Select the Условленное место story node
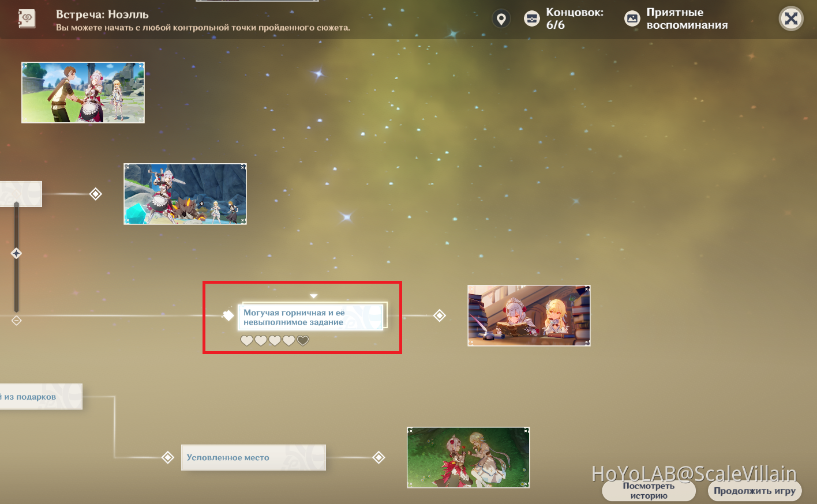Viewport: 817px width, 504px height. pos(253,457)
